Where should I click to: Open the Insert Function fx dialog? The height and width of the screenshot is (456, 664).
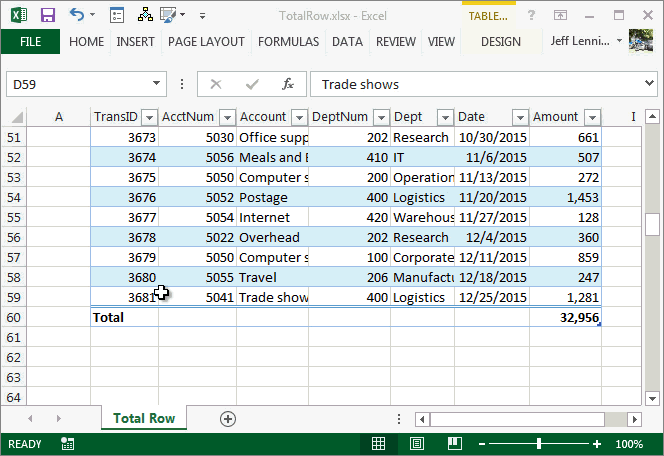pyautogui.click(x=288, y=84)
